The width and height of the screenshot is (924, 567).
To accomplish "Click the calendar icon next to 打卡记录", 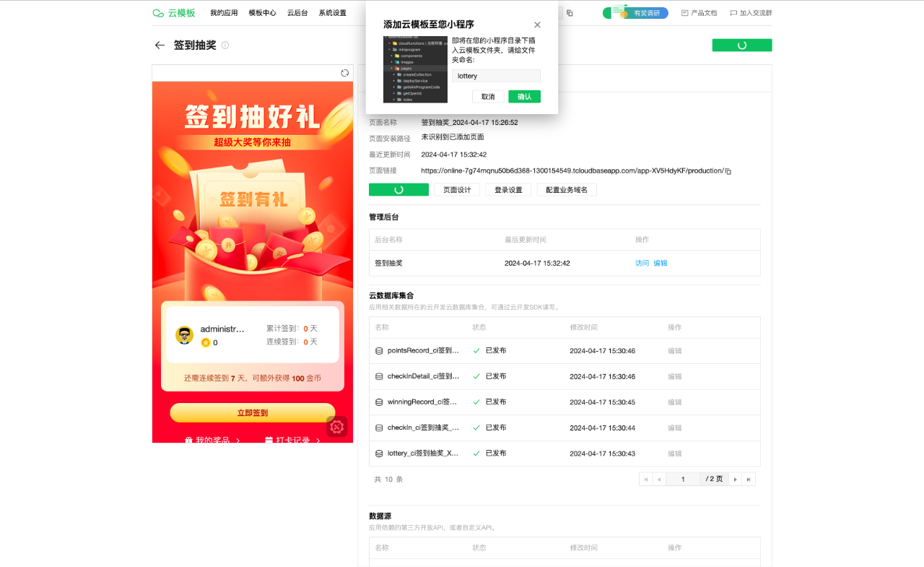I will pyautogui.click(x=269, y=440).
